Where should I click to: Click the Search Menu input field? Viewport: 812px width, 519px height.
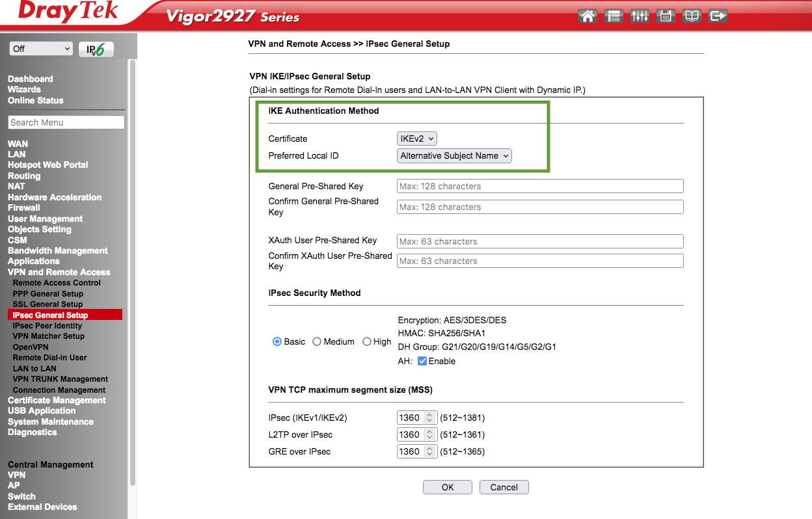point(65,122)
